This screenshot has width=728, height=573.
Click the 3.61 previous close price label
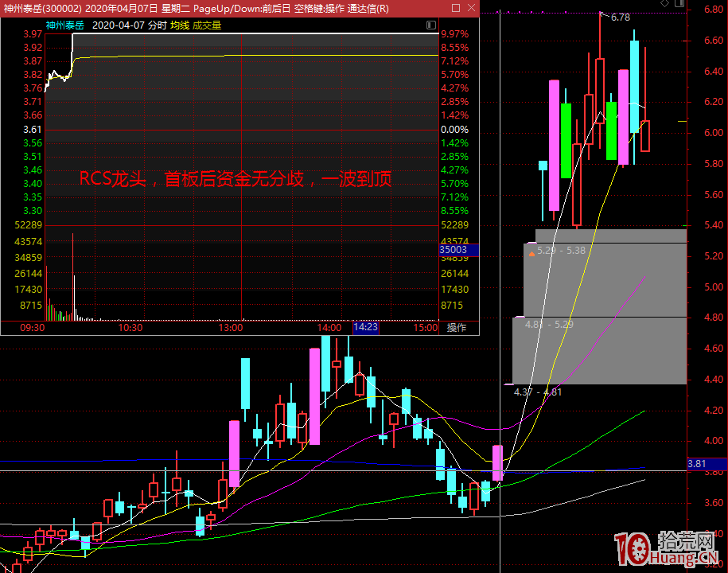(33, 129)
